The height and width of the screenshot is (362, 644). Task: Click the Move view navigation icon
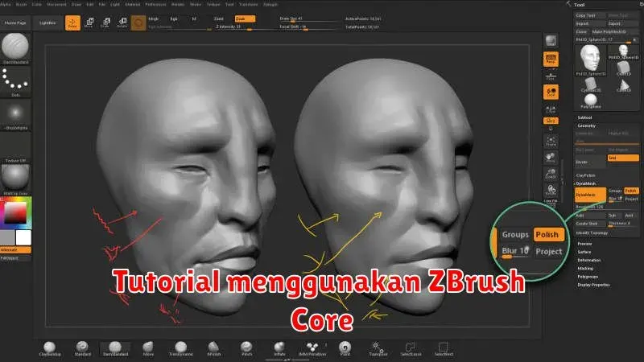(551, 157)
